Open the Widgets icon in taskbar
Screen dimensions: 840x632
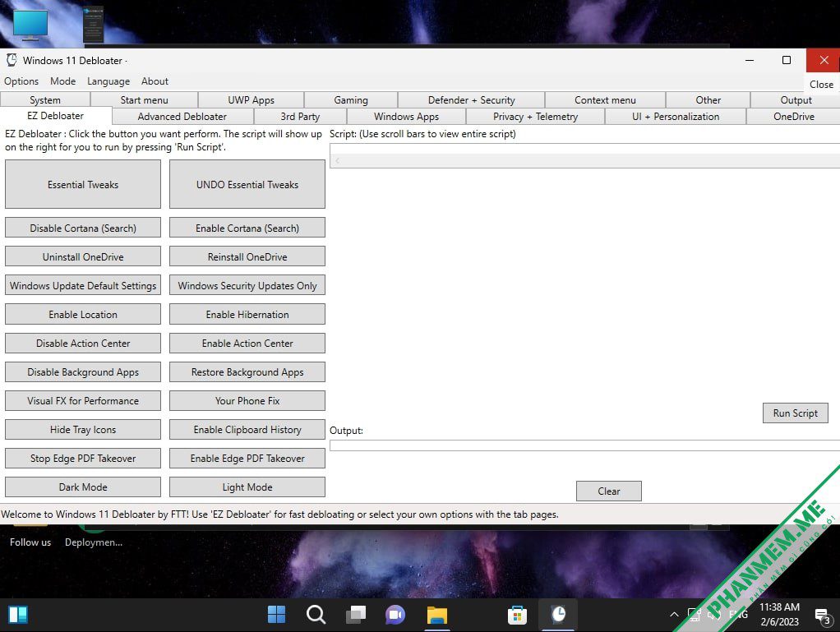click(x=18, y=614)
